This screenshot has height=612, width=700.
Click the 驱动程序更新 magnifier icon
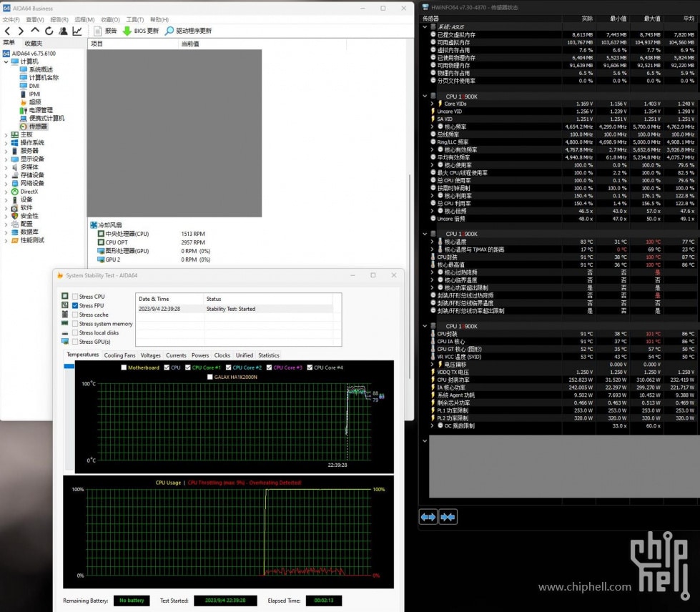point(169,31)
